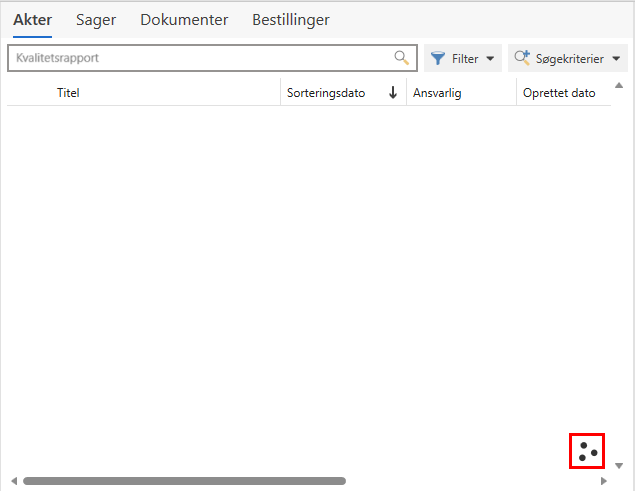Click the Oprettet dato column header
Screen dimensions: 635x491
coord(559,93)
